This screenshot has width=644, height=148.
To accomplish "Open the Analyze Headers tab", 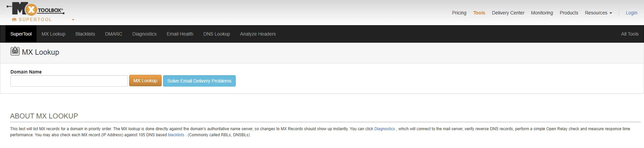I will [x=258, y=34].
